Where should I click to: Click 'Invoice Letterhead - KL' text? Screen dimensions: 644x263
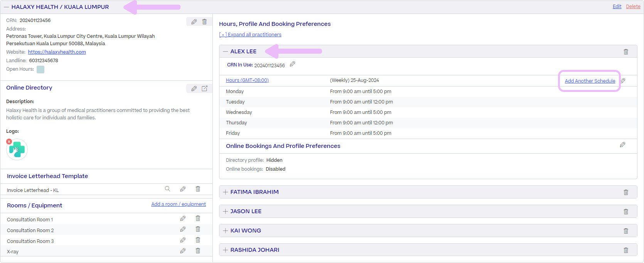[33, 190]
